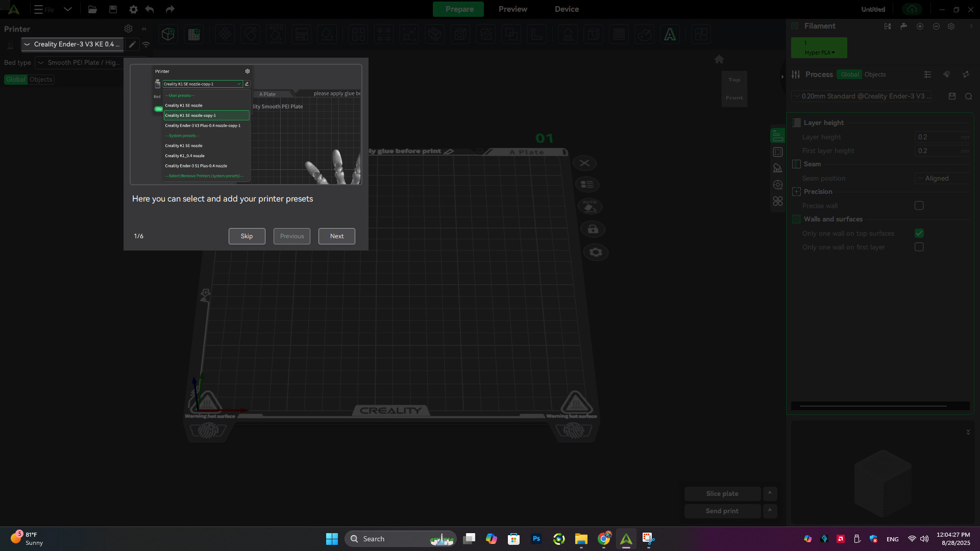980x551 pixels.
Task: Click the remove filament minus icon
Action: [936, 26]
